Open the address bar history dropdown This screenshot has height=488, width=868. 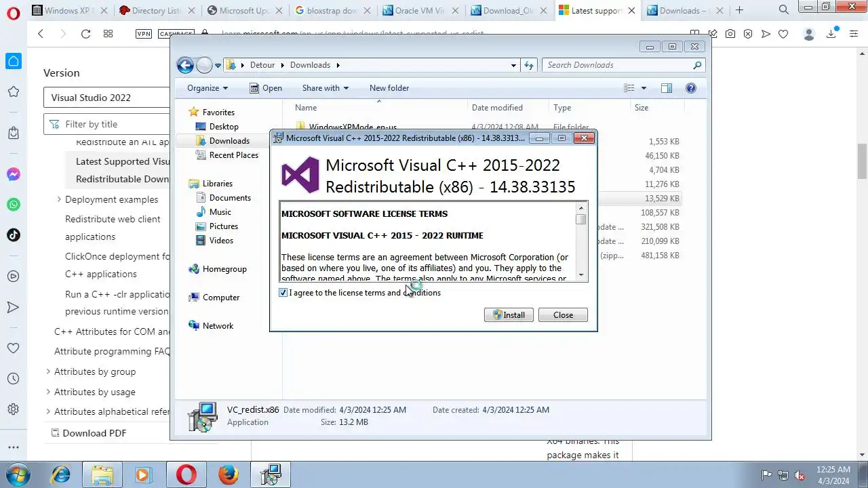(513, 66)
